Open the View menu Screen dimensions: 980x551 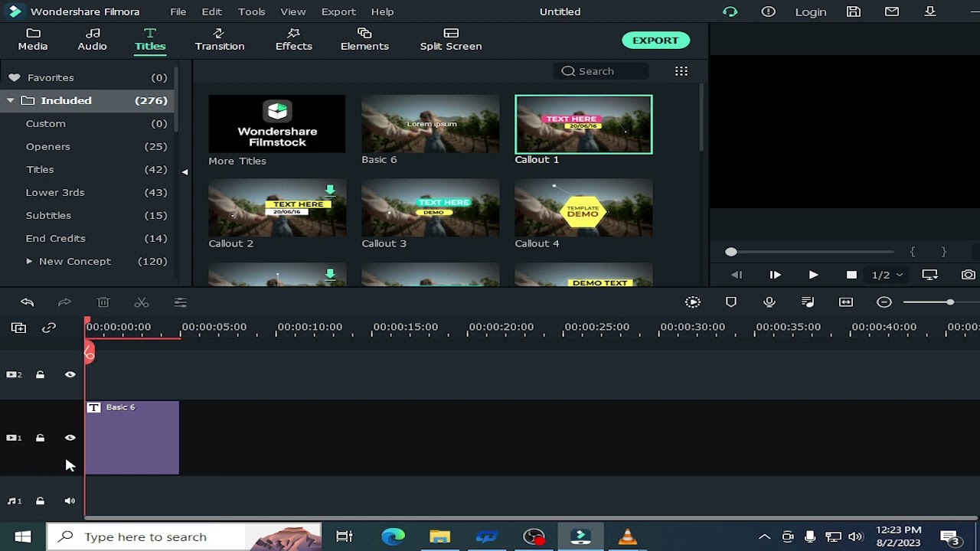[293, 11]
